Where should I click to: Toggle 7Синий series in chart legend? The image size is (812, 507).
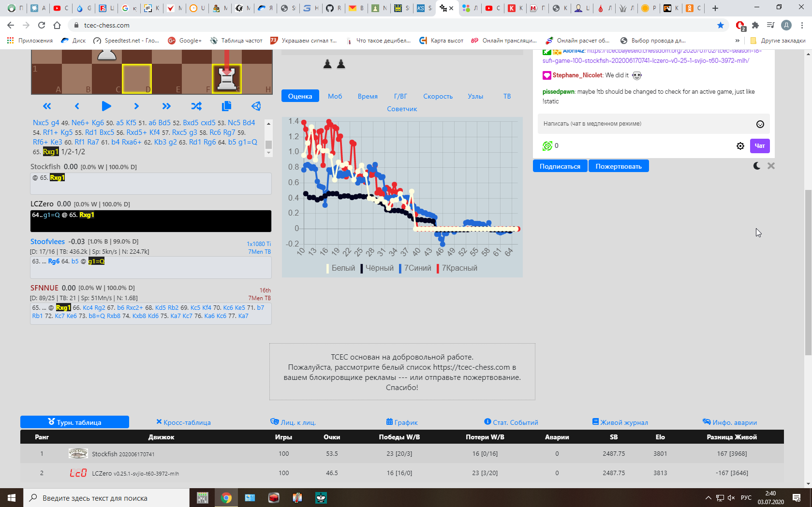[415, 268]
